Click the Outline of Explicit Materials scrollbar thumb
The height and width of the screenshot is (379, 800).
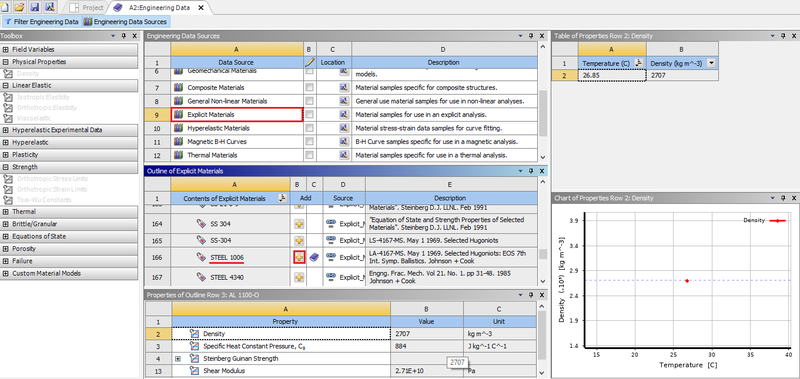coord(542,254)
